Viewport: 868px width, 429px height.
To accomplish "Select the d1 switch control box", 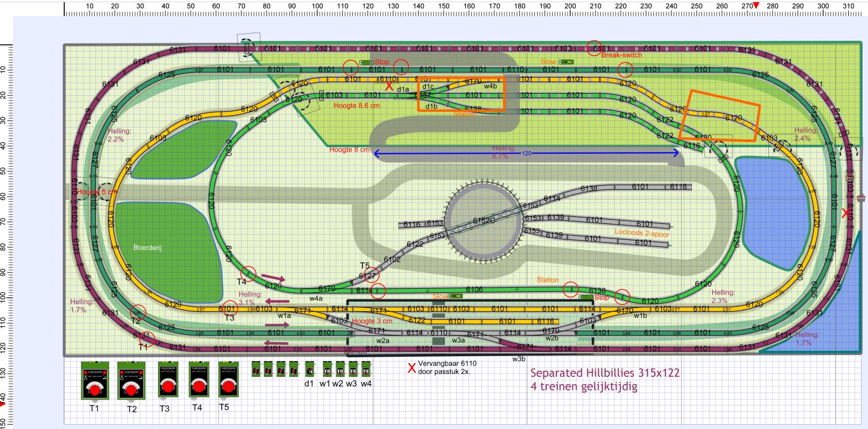I will 310,369.
